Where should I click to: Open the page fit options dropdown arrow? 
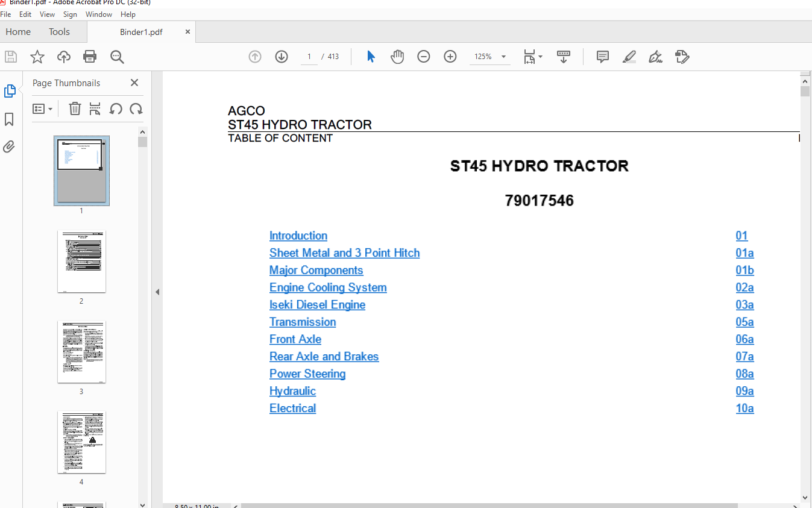[x=540, y=57]
